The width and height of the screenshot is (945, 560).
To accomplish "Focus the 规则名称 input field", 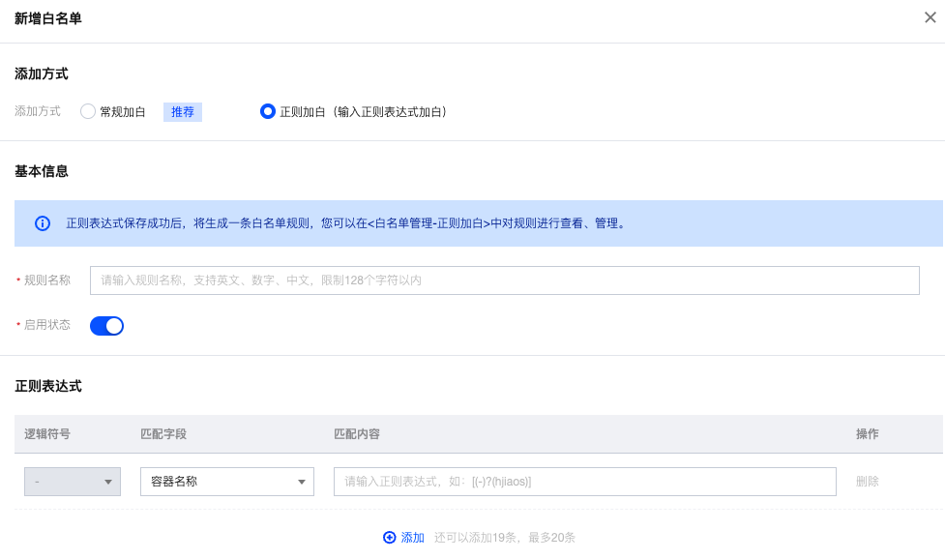I will point(504,280).
